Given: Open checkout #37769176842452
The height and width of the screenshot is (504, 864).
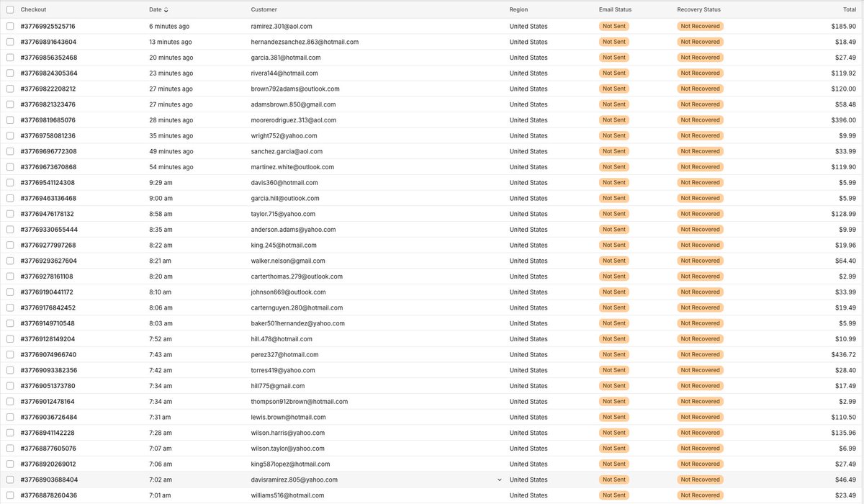Looking at the screenshot, I should [48, 307].
